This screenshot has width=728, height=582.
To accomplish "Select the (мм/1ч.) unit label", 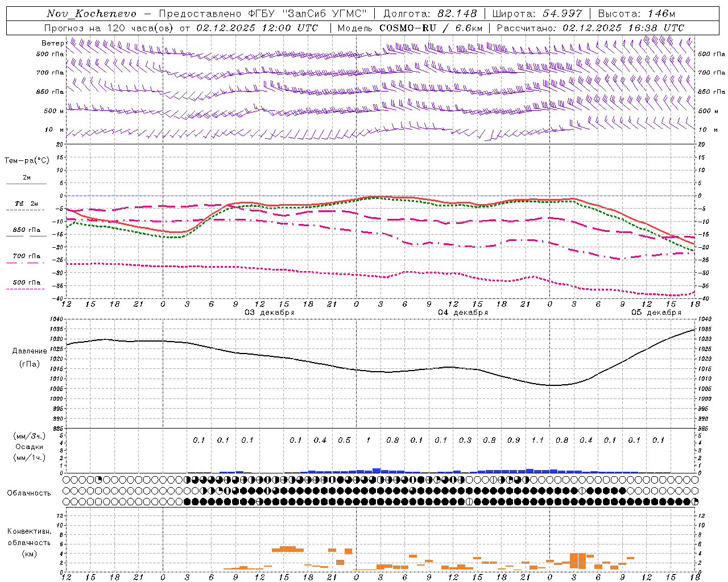I will pyautogui.click(x=30, y=458).
